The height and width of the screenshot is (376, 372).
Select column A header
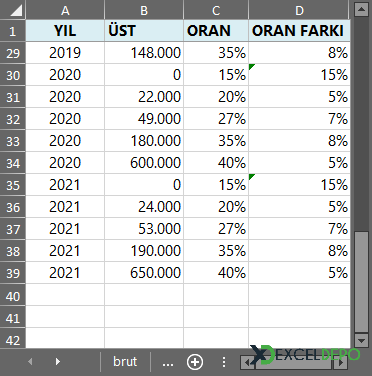65,10
